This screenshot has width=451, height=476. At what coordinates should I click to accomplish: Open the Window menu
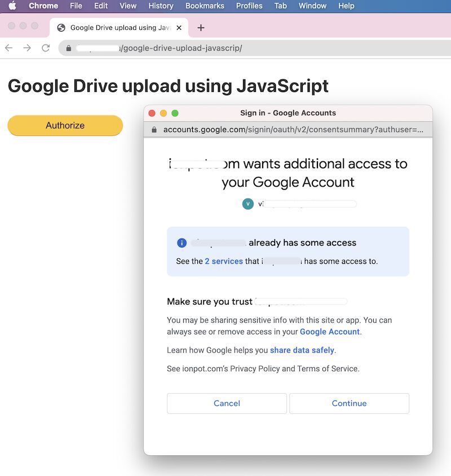coord(312,6)
